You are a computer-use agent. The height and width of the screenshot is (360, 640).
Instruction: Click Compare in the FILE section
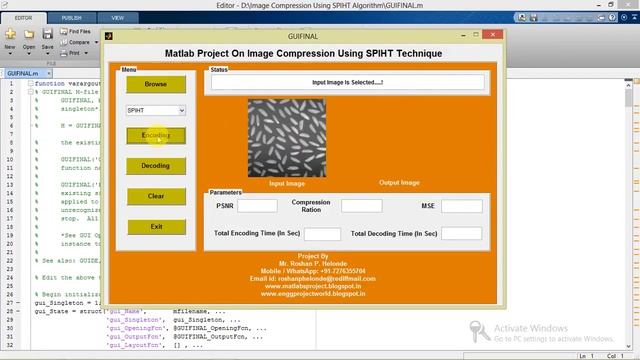[x=76, y=42]
